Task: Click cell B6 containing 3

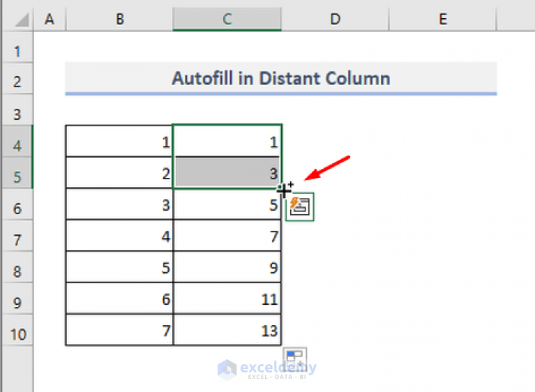Action: coord(119,204)
